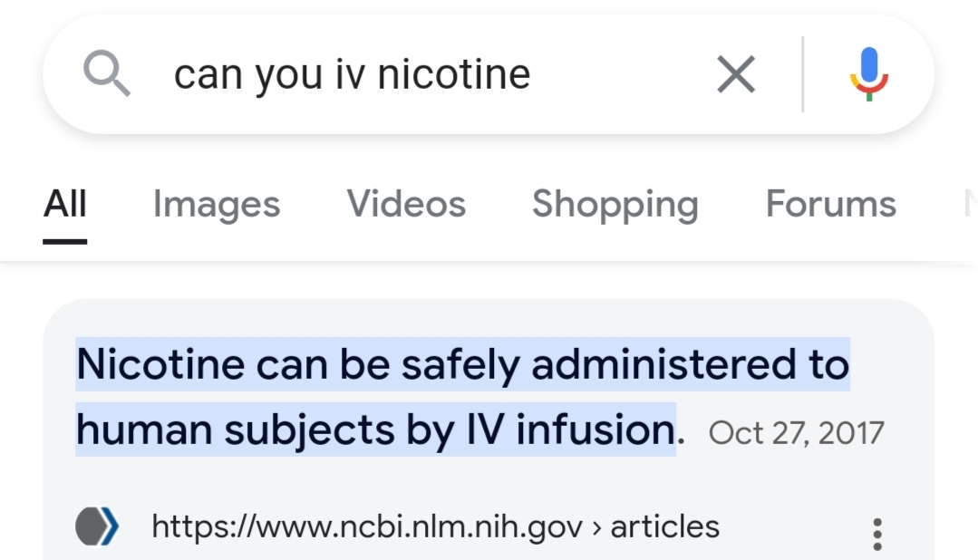The image size is (978, 560).
Task: Select the All results tab
Action: coord(65,204)
